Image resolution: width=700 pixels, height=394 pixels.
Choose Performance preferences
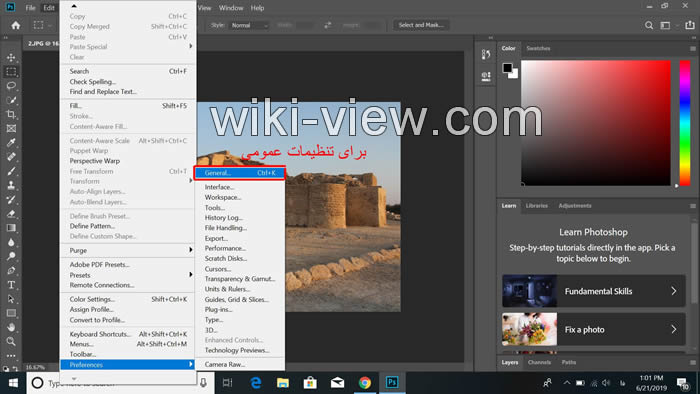(240, 248)
